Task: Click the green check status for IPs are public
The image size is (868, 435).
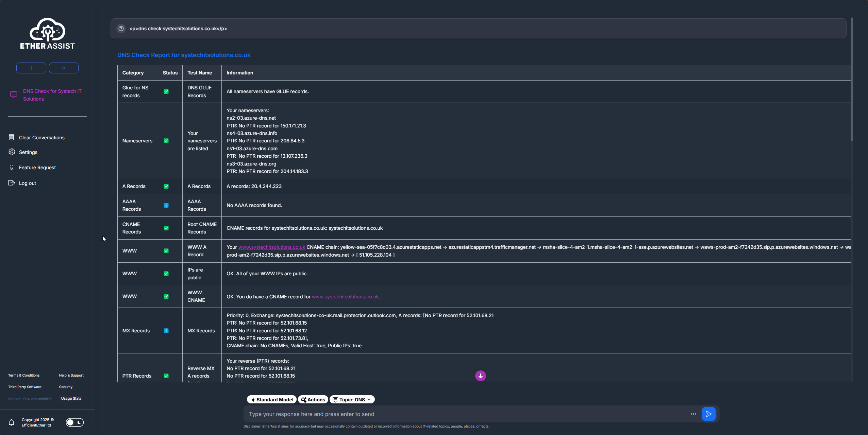Action: point(166,274)
